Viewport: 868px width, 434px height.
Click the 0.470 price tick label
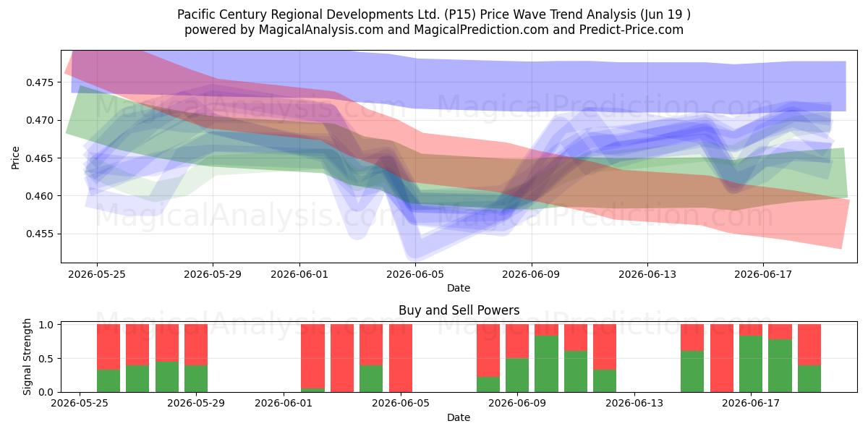tap(41, 120)
